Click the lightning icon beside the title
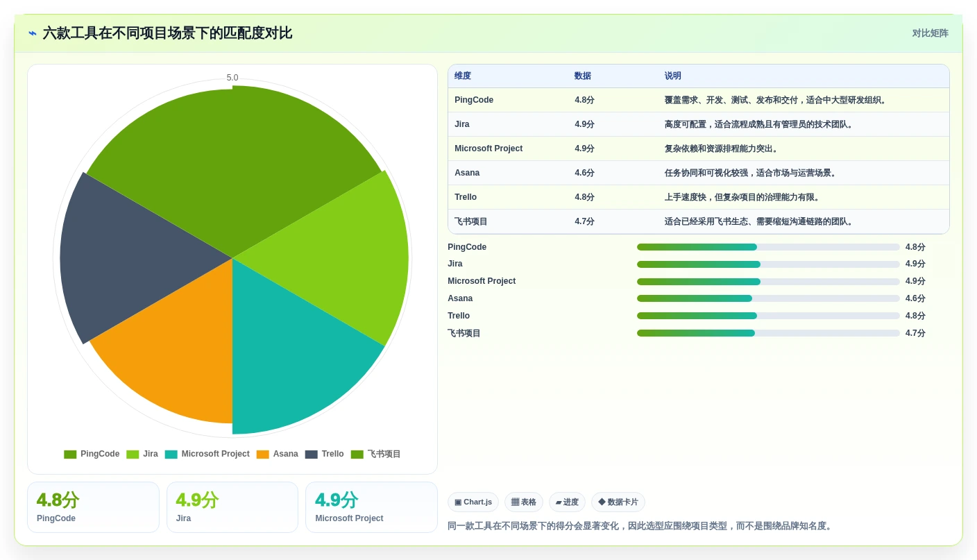Image resolution: width=977 pixels, height=560 pixels. click(33, 33)
